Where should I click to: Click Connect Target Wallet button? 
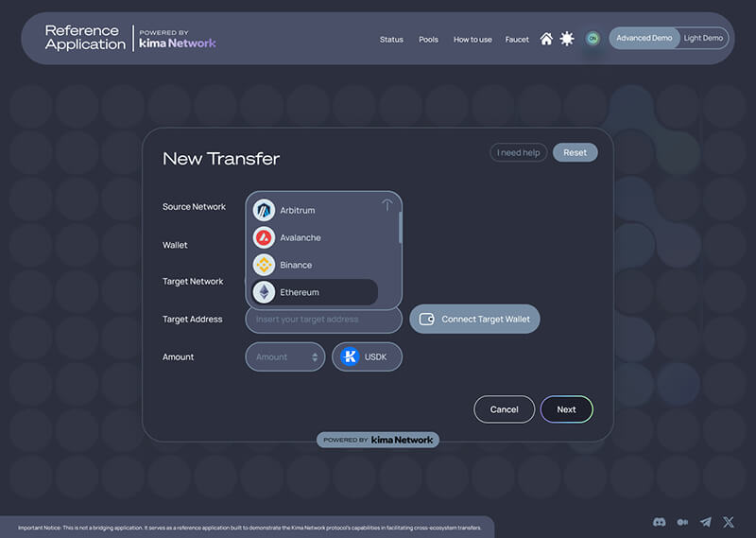point(474,319)
